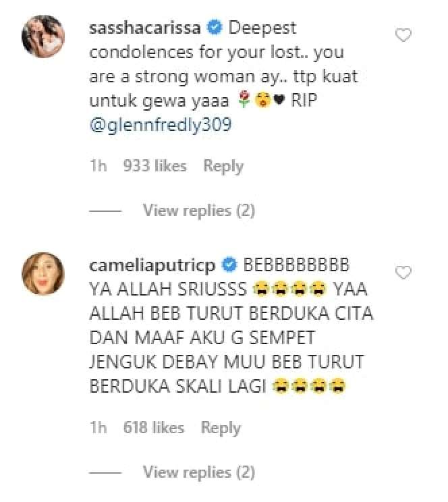
Task: Like sasshacarissa's comment with heart icon
Action: coord(403,35)
